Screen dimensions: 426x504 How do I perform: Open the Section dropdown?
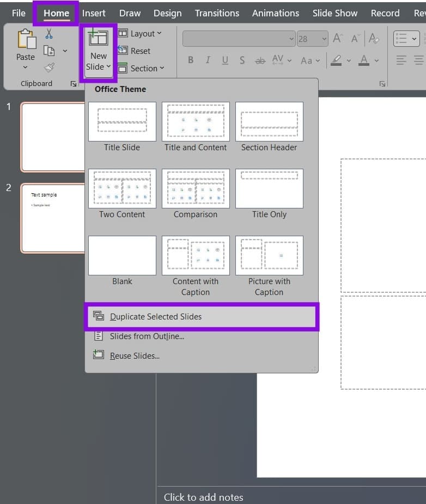141,68
